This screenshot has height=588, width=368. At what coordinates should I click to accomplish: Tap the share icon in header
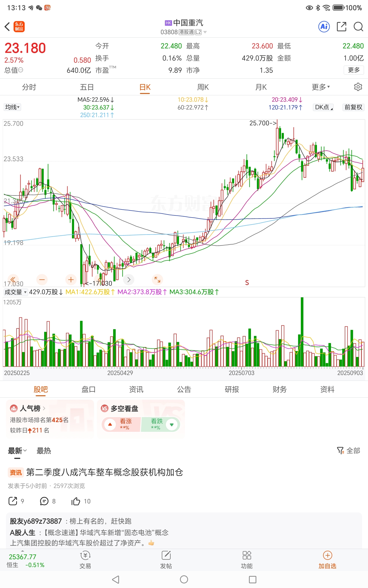click(x=342, y=26)
